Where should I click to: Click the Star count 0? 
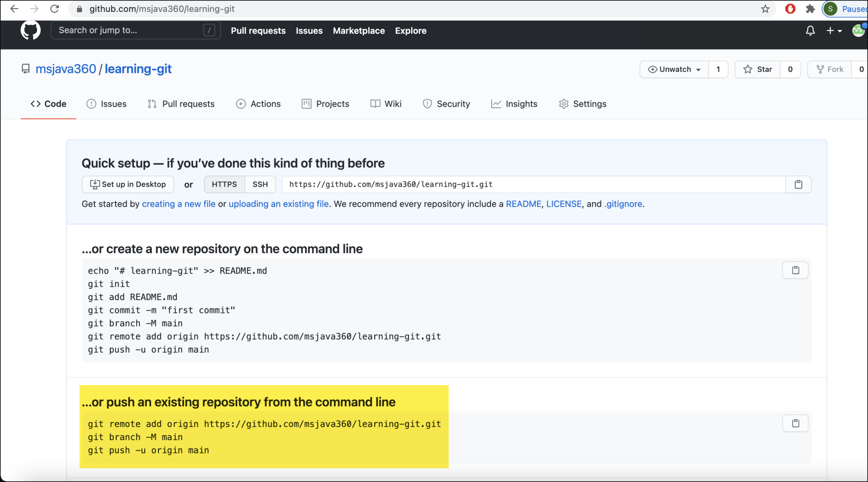tap(790, 69)
